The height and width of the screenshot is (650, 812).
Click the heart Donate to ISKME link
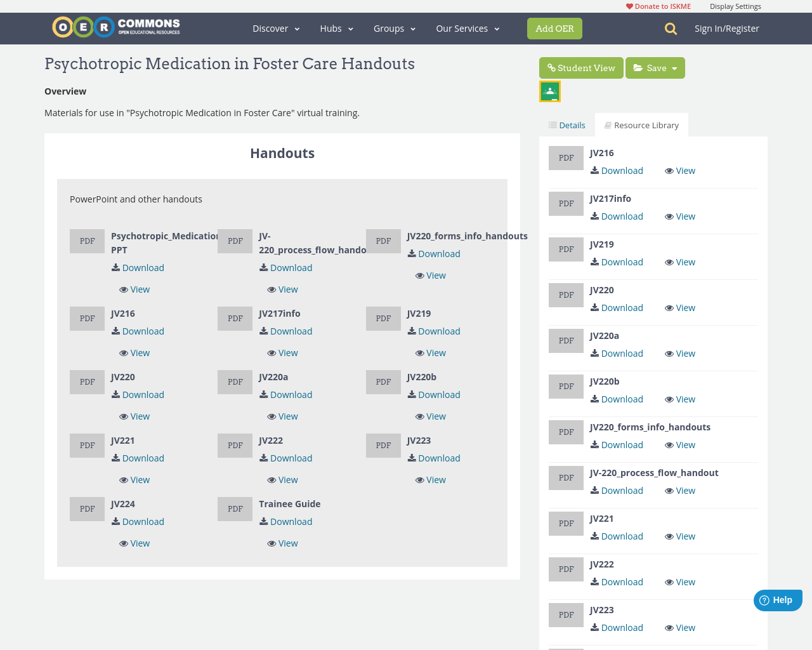658,6
